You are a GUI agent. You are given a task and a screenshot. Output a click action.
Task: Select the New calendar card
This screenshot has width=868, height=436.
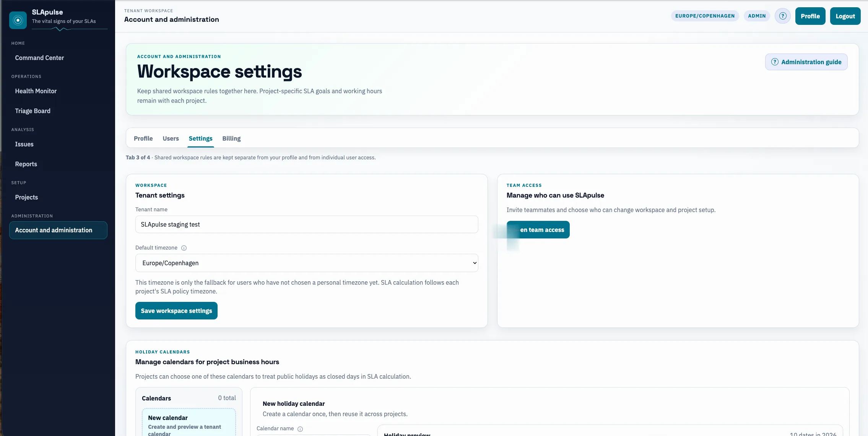click(x=189, y=423)
